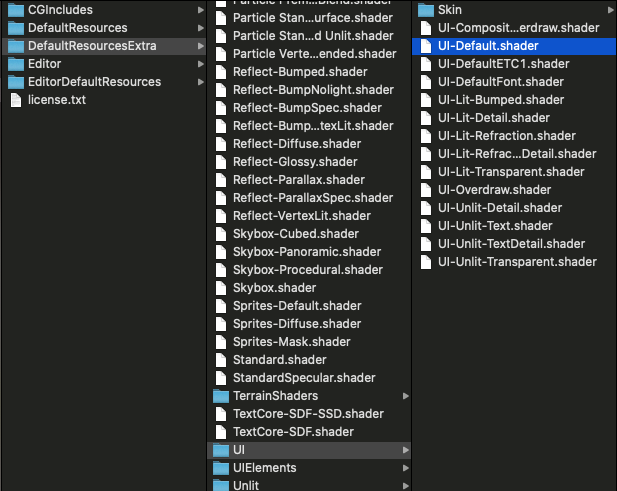Select Reflect-BumpSpec.shader file name
Viewport: 617px width, 491px height.
click(x=307, y=108)
